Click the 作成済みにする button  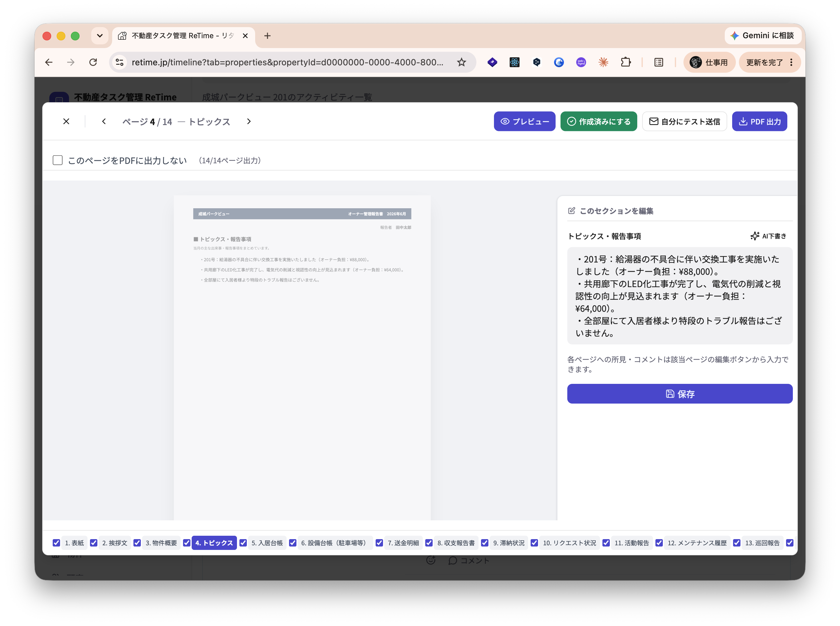(x=598, y=121)
